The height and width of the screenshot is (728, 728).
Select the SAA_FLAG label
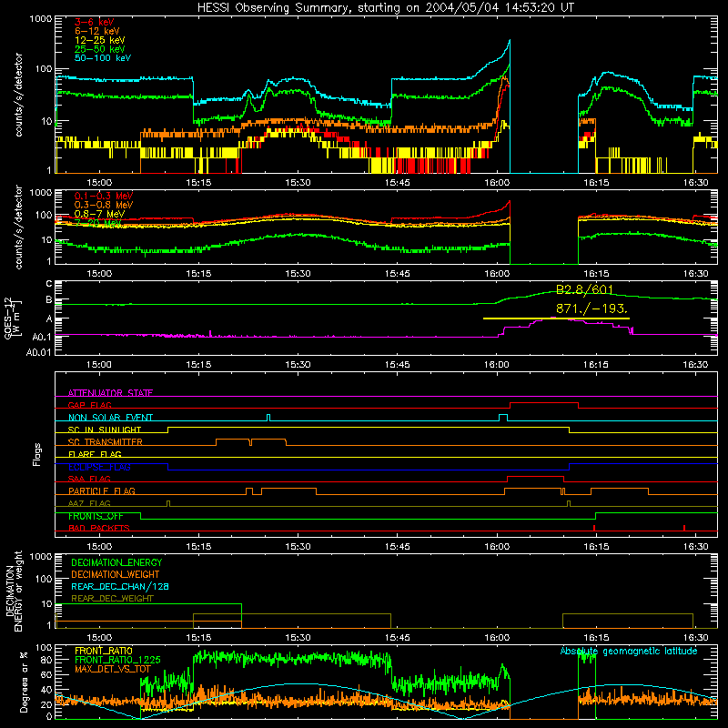coord(89,480)
